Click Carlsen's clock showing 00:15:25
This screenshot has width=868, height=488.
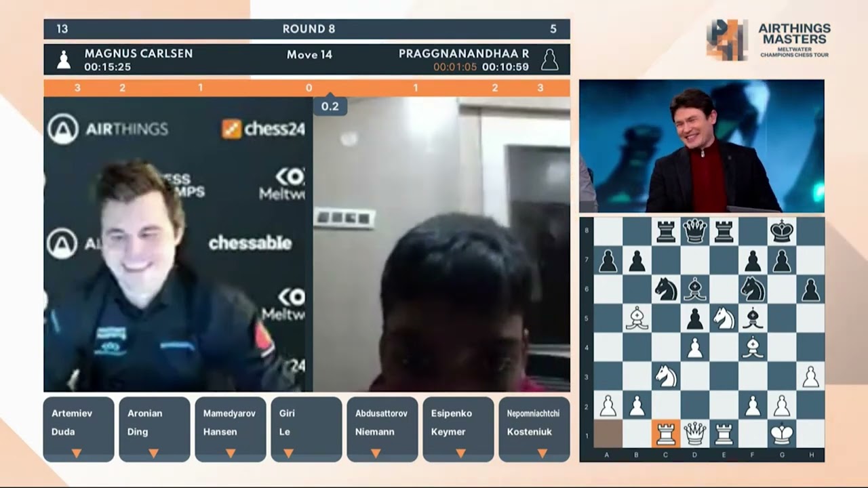[x=107, y=67]
